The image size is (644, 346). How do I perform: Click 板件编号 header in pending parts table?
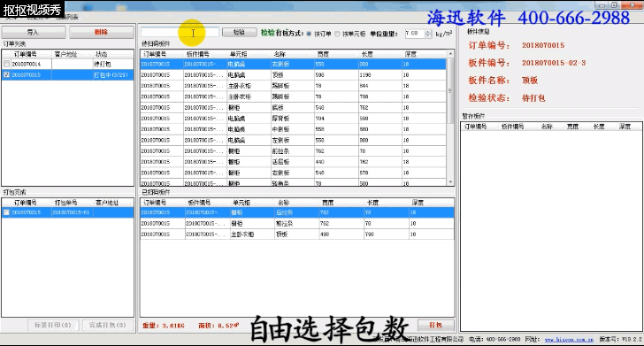[x=198, y=54]
